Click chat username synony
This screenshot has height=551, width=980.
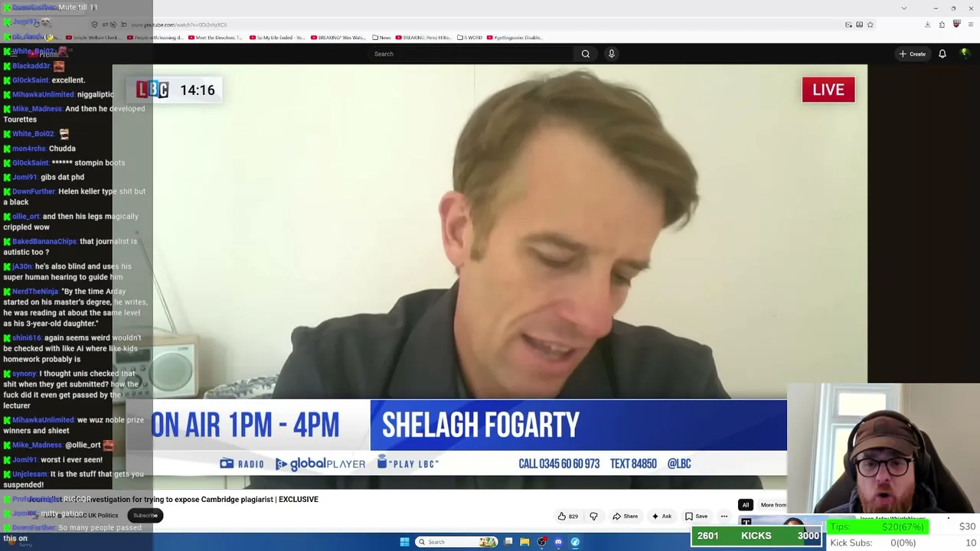click(x=24, y=373)
